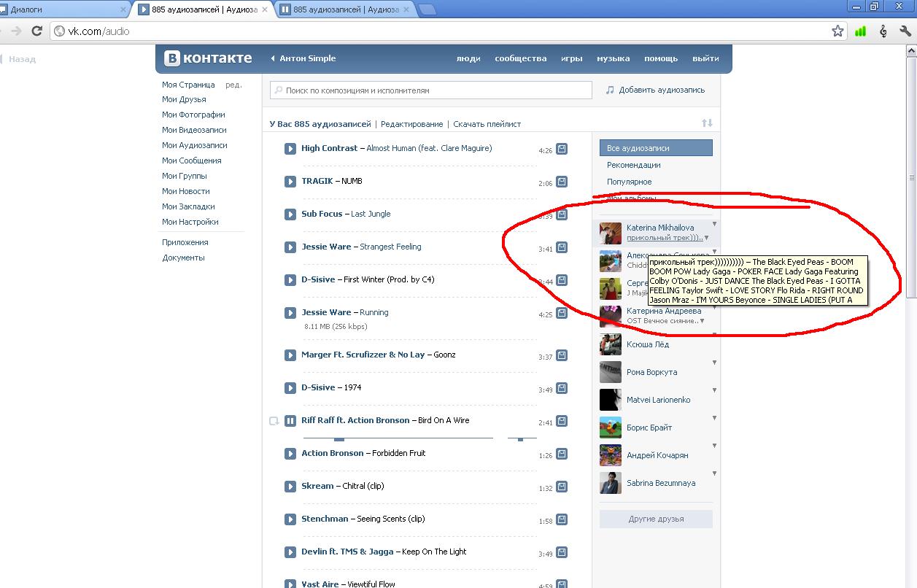Bookmark page with the star icon
Screen dimensions: 917x588
[837, 31]
